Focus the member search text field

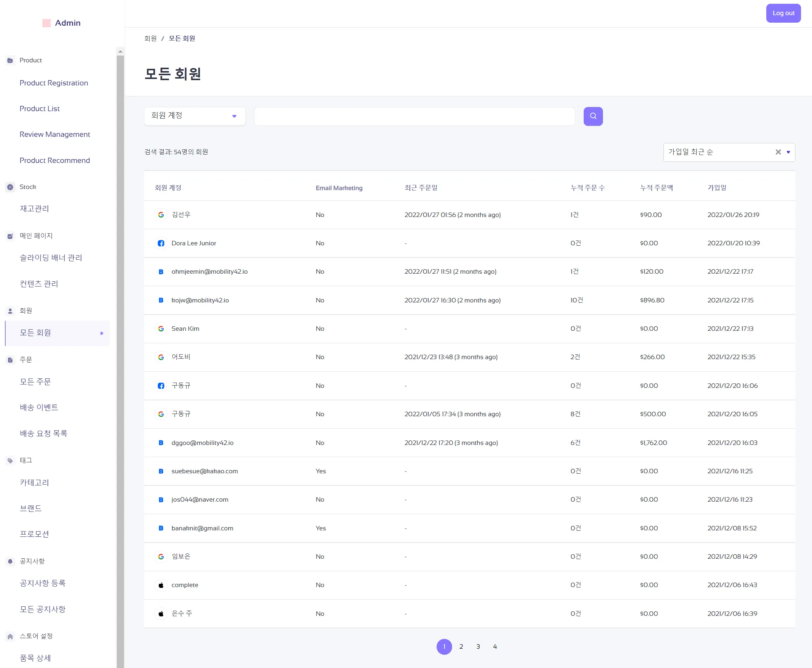[414, 116]
